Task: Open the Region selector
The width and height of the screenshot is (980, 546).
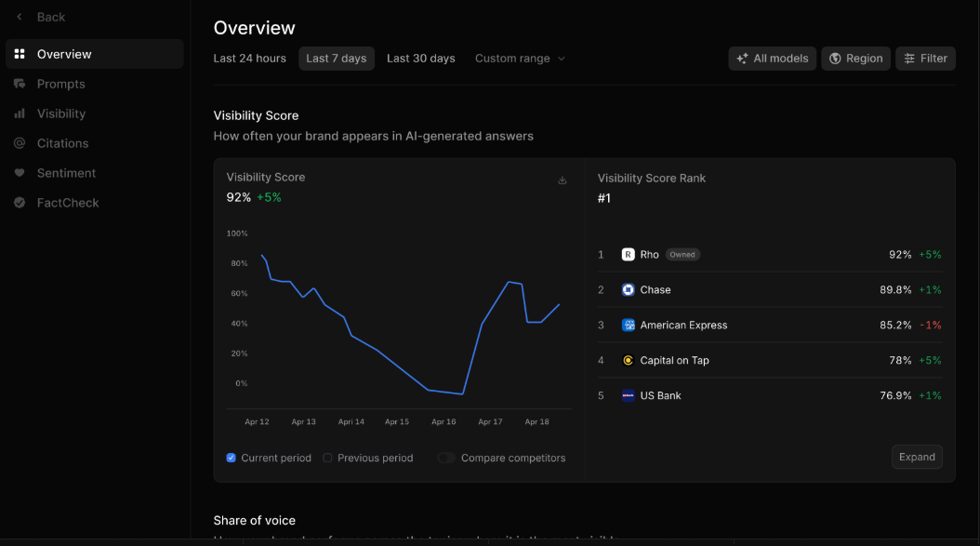Action: click(x=855, y=59)
